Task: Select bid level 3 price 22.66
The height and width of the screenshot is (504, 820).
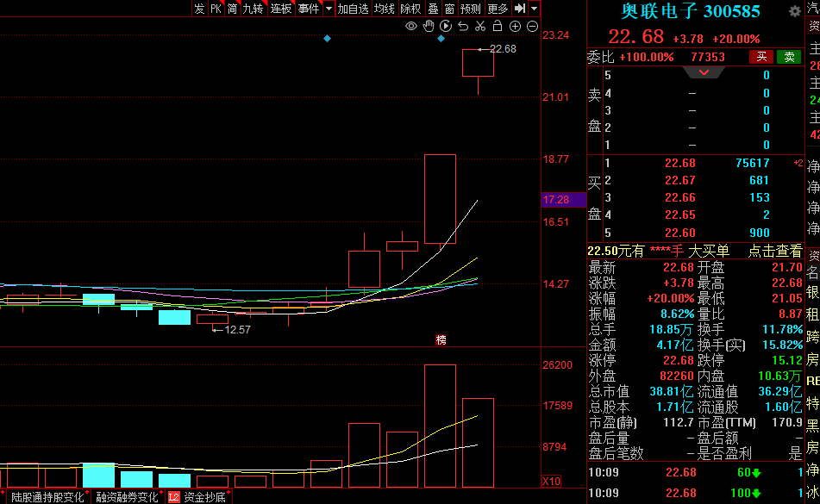Action: tap(679, 197)
